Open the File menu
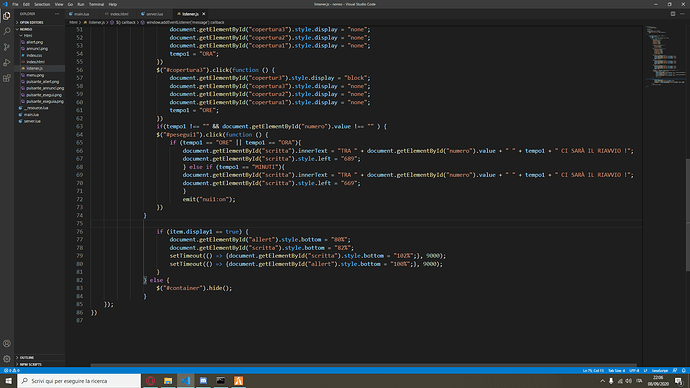The image size is (690, 388). 15,4
